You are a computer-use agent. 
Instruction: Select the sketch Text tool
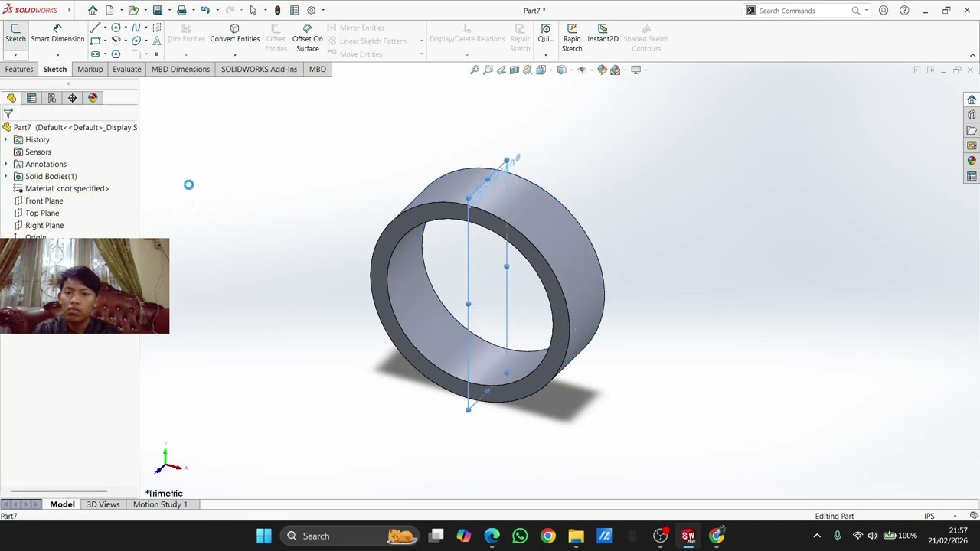pyautogui.click(x=156, y=41)
